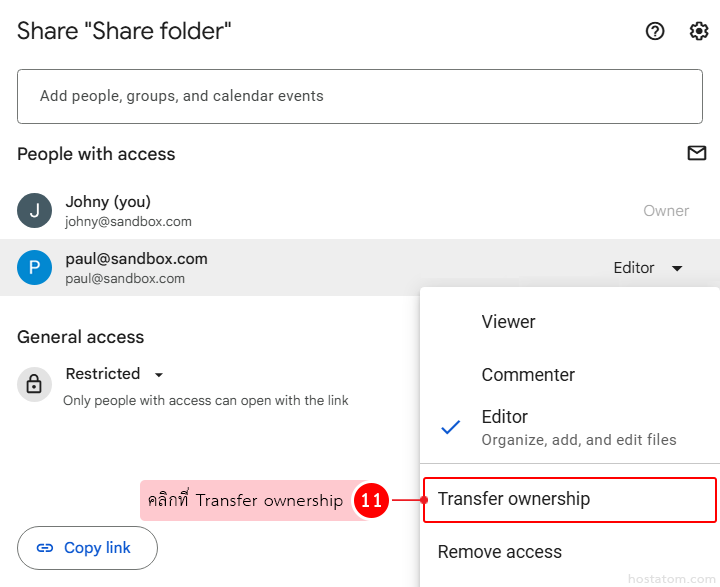Open sharing settings gear icon
The height and width of the screenshot is (587, 720).
pyautogui.click(x=699, y=31)
